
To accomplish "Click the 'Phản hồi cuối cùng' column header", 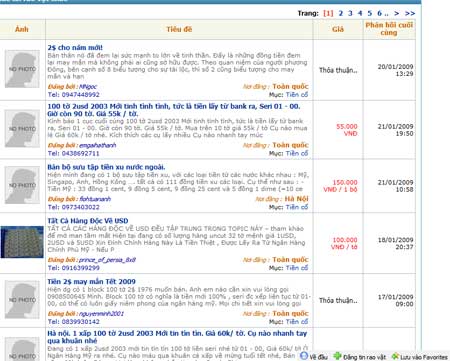I will (x=389, y=29).
